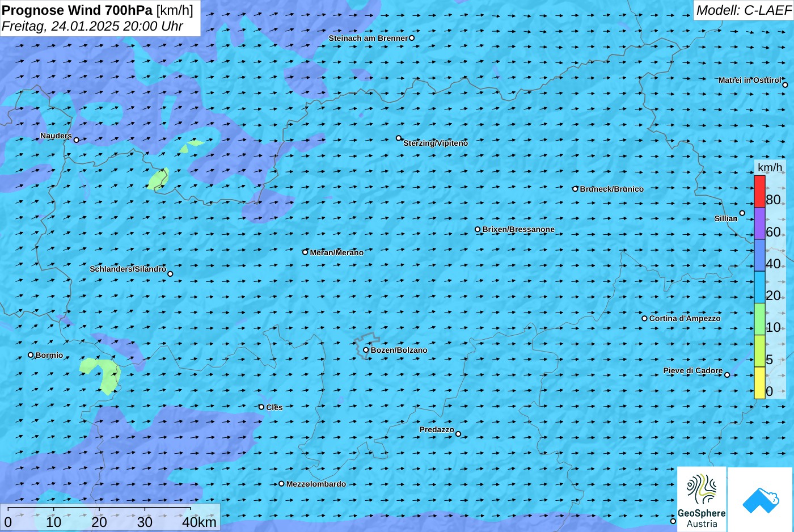
Task: Click the date Freitag, 24.01.2025 20:00 Uhr
Action: [x=92, y=26]
